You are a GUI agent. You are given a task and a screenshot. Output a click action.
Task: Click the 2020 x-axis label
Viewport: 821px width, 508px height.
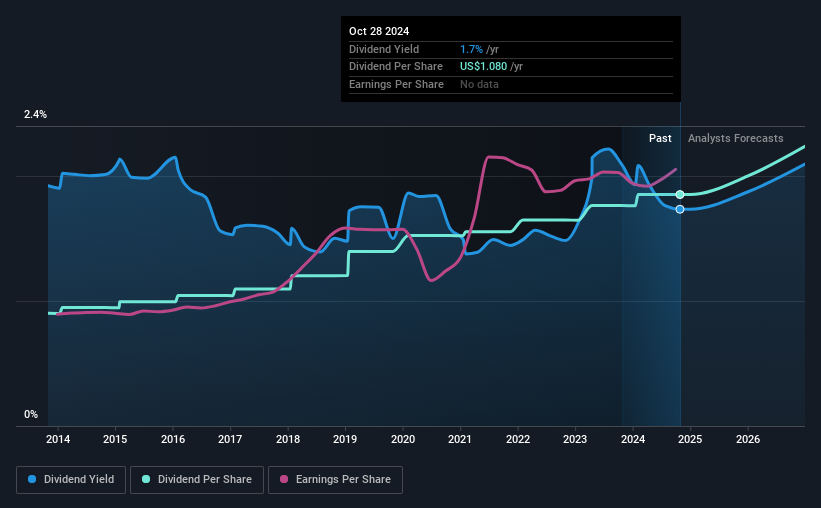(403, 439)
